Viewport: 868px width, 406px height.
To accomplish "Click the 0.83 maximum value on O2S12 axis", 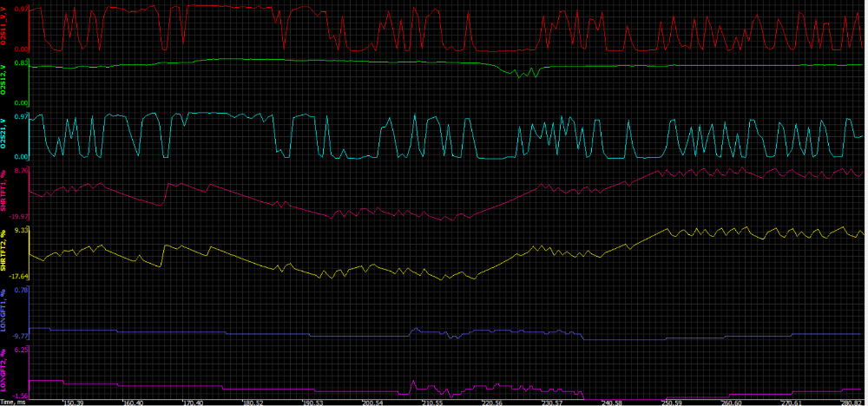I will (x=21, y=63).
